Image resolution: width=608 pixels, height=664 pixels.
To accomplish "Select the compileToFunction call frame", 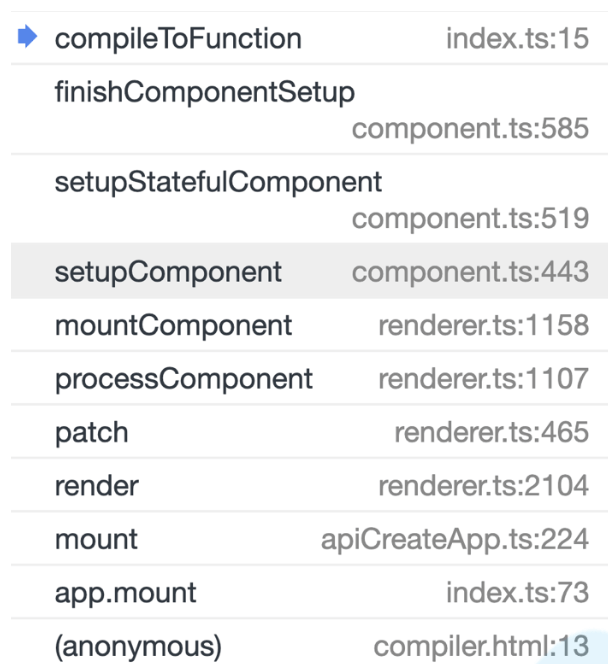I will pos(178,39).
